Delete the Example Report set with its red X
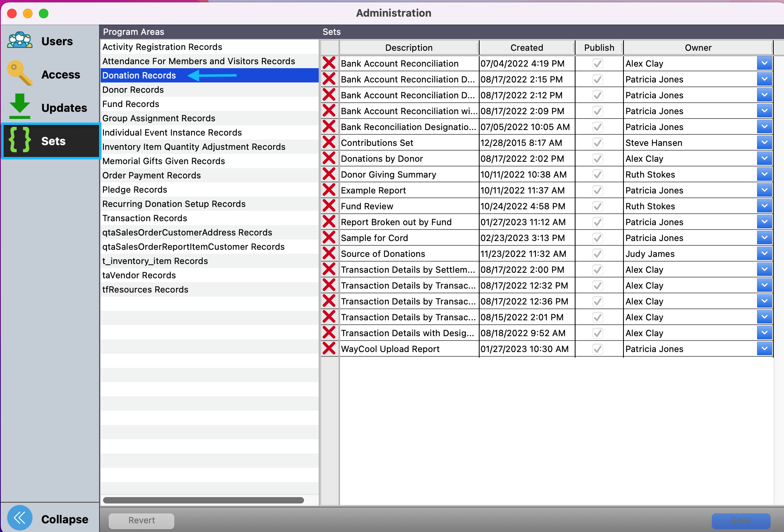The height and width of the screenshot is (532, 784). pos(329,190)
